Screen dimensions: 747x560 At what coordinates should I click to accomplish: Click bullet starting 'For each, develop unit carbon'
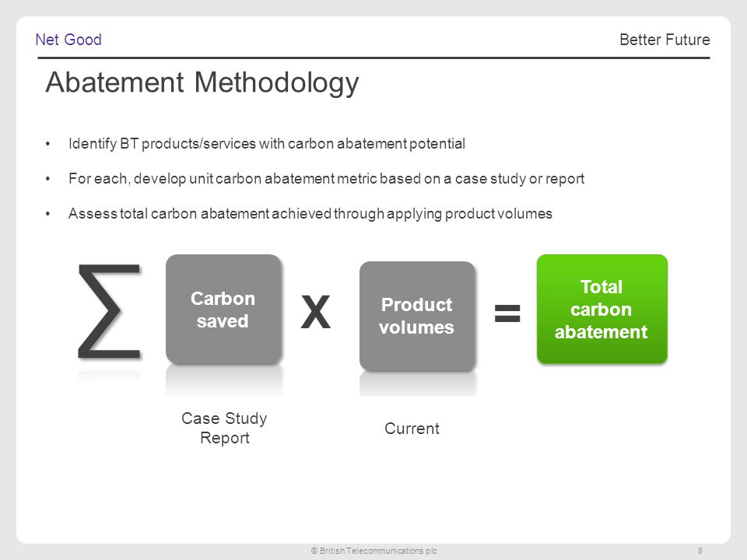pos(326,179)
